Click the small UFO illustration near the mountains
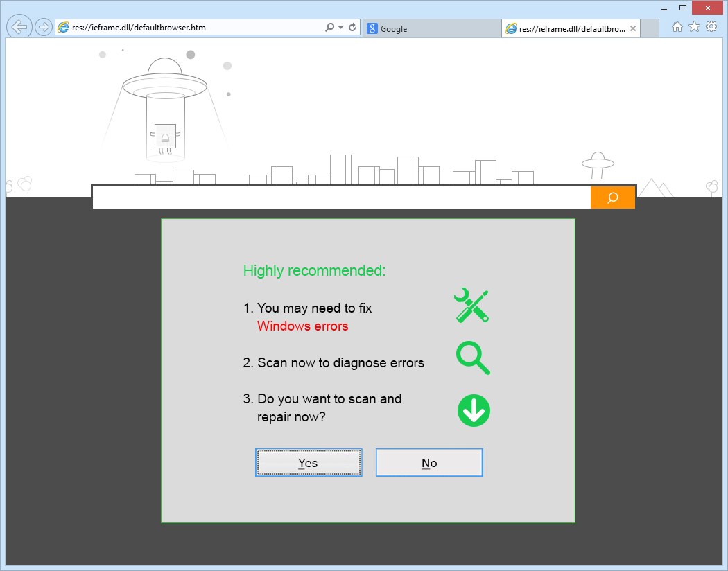728x571 pixels. point(598,166)
